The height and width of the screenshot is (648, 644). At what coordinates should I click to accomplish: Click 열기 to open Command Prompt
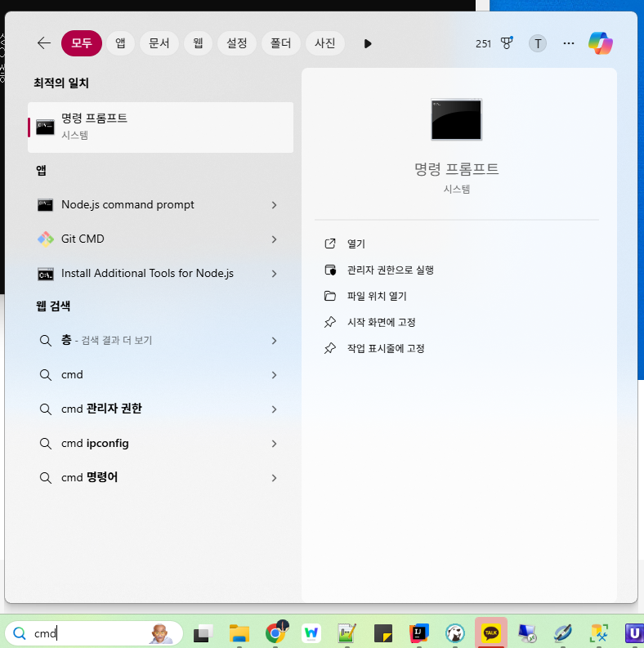point(356,244)
